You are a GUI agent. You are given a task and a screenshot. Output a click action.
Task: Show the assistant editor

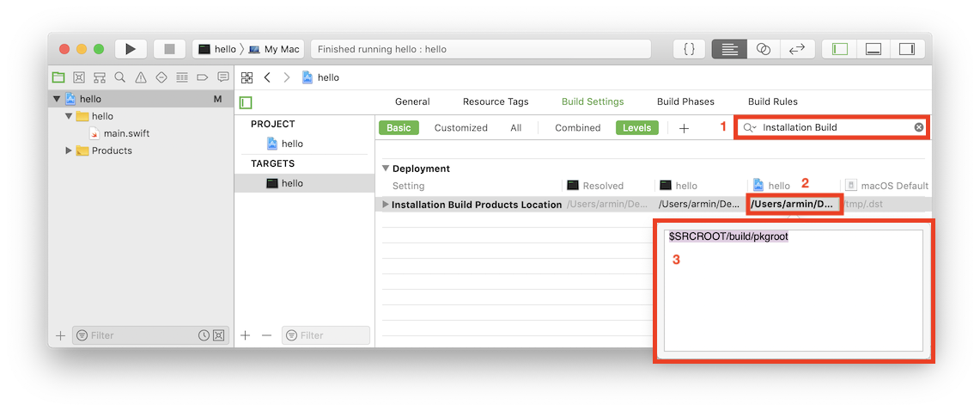(763, 49)
